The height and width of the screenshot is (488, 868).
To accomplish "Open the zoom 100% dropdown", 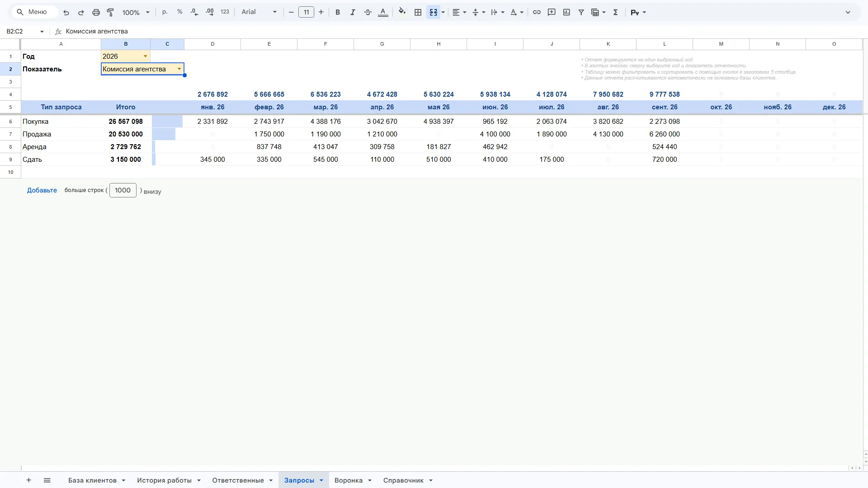I will [136, 12].
